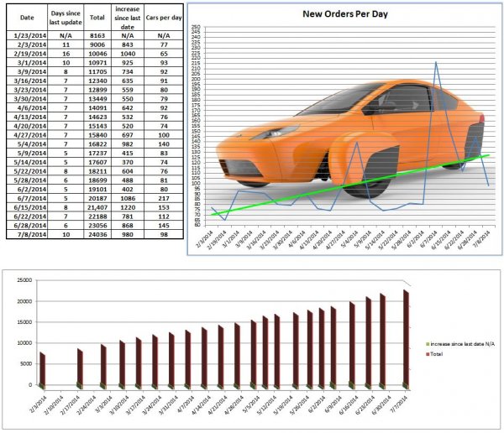Click the first bar for 2/3/2014
The image size is (504, 433).
44,369
